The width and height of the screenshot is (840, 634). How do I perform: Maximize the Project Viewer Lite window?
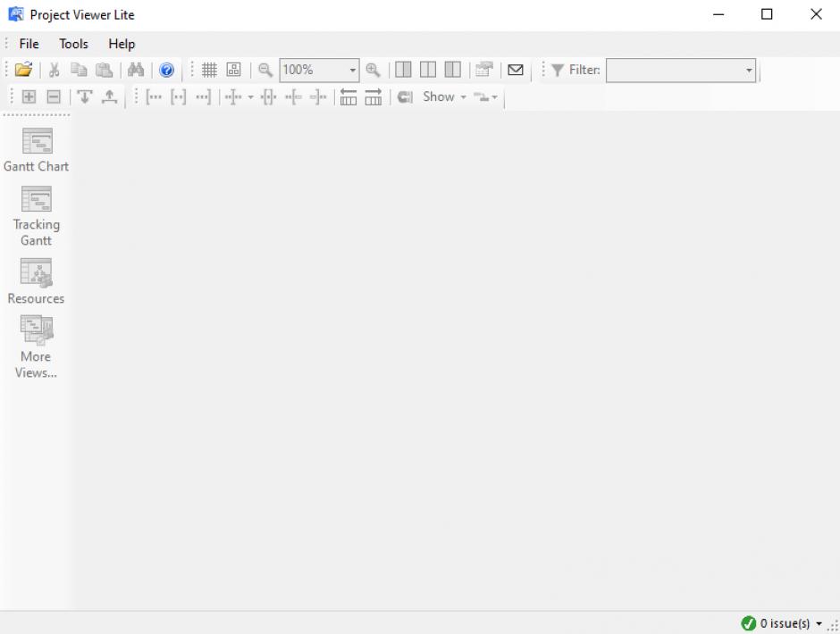click(x=767, y=14)
